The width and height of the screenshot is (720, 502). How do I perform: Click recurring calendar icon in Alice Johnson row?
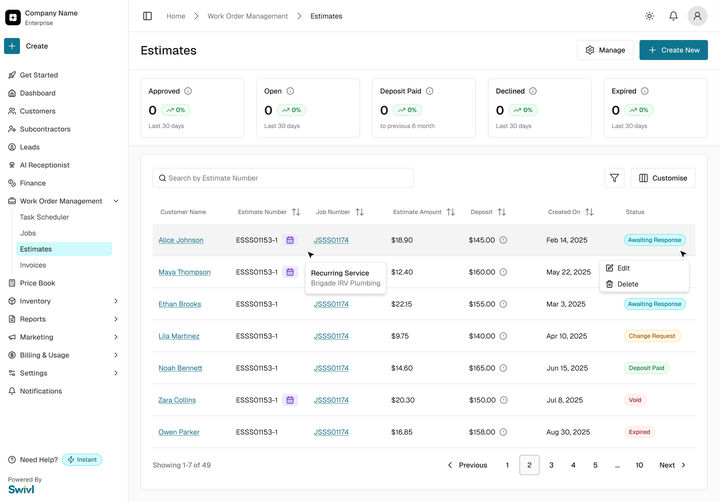point(290,240)
